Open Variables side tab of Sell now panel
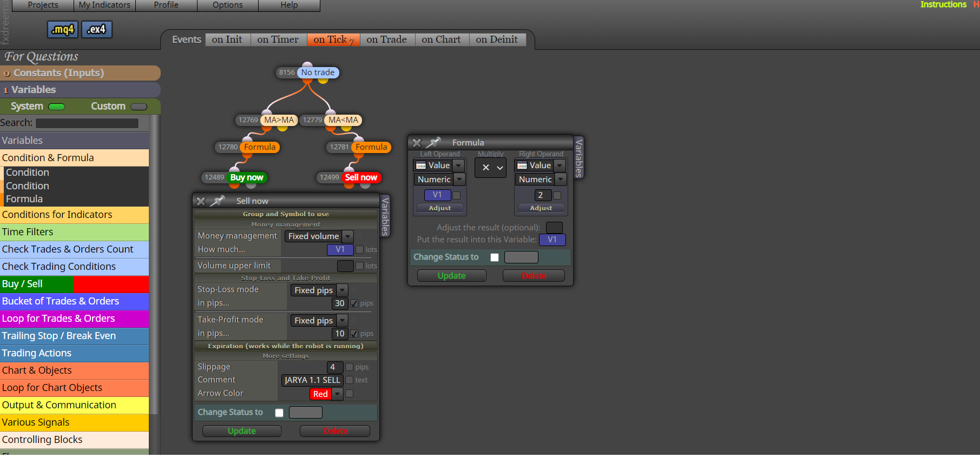 [385, 216]
